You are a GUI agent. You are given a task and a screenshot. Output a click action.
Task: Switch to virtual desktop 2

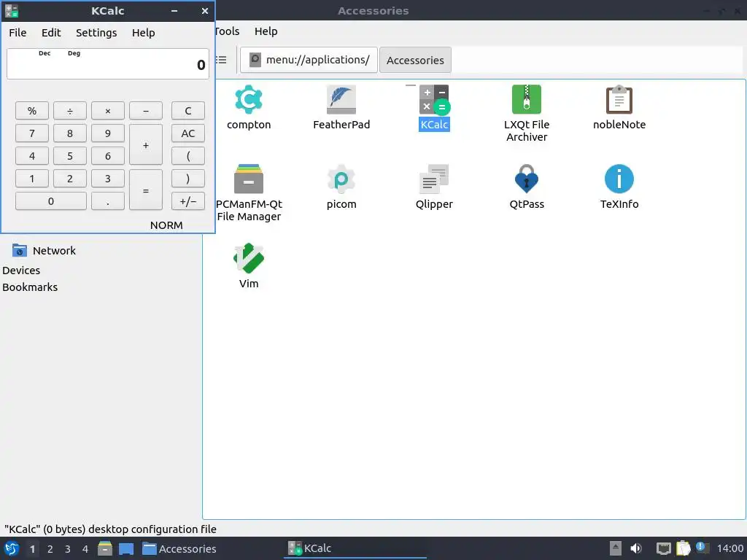[50, 548]
